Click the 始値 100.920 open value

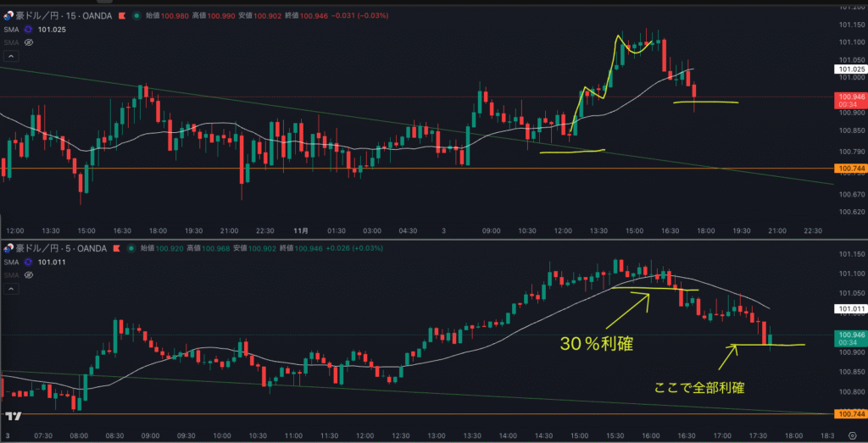pos(162,248)
